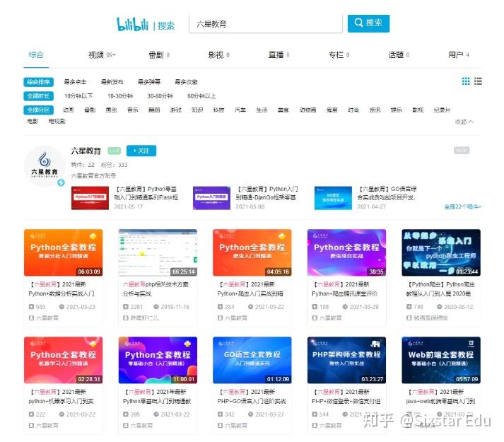The image size is (504, 442).
Task: Open Python数据分析 video with 06:03:09 duration
Action: coord(64,252)
